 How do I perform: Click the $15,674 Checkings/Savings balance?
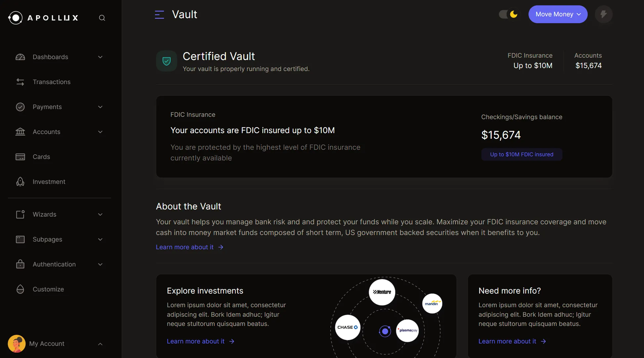pyautogui.click(x=501, y=135)
